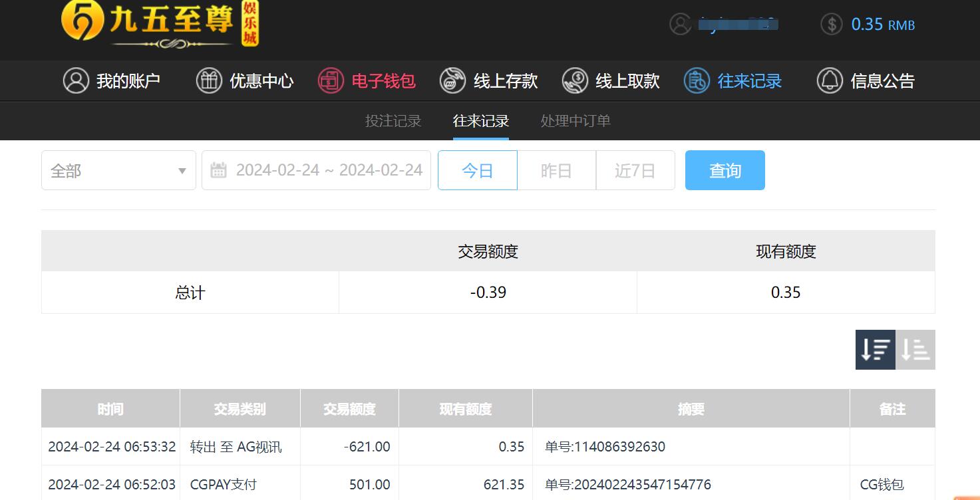Click the 501.00 transaction amount

[x=370, y=485]
